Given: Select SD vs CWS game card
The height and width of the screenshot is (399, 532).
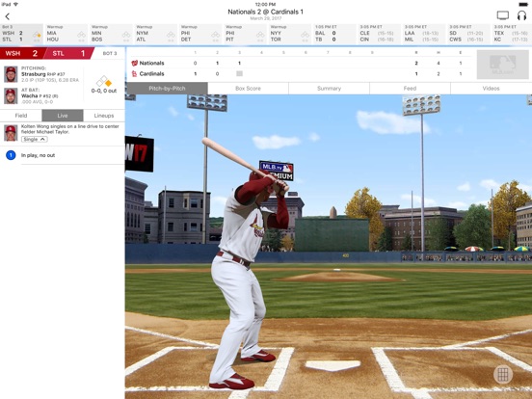Looking at the screenshot, I should 469,35.
